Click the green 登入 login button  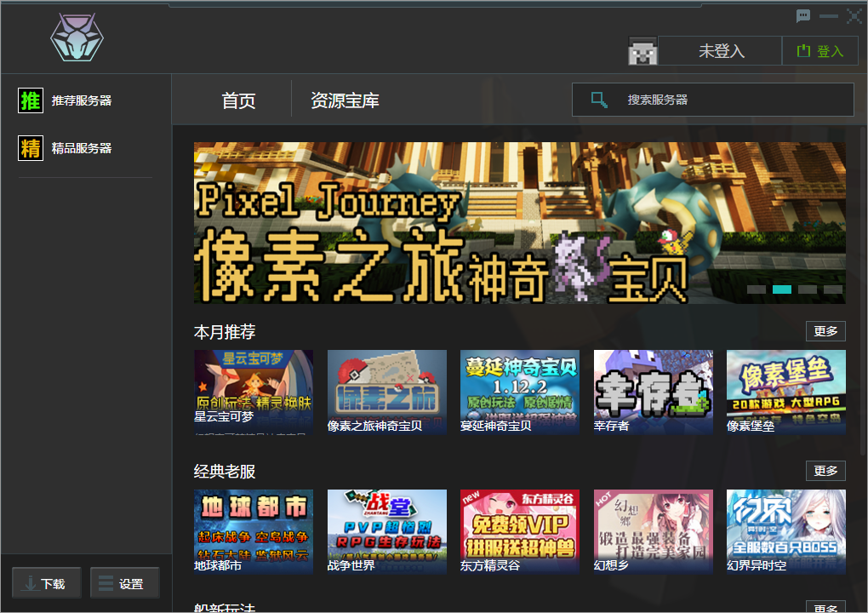[x=819, y=51]
